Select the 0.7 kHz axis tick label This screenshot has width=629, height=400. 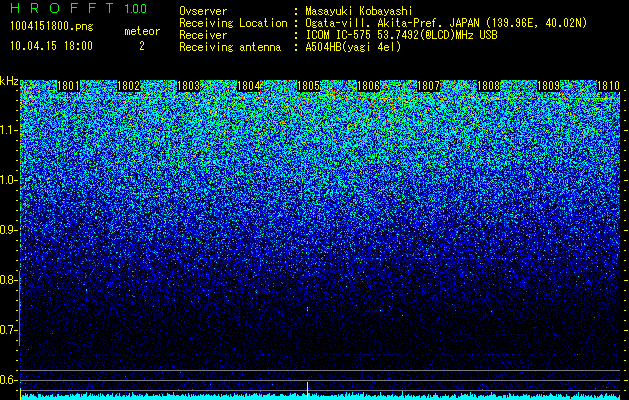(x=9, y=330)
